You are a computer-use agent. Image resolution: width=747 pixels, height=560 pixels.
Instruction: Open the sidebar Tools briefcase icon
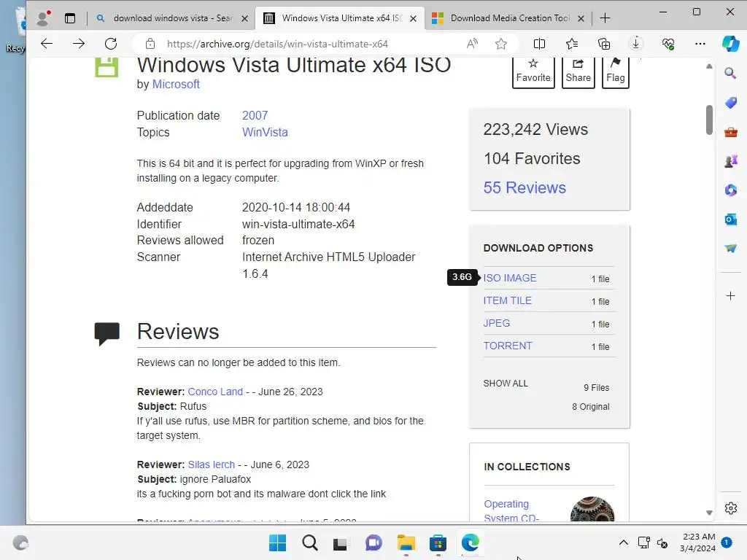pyautogui.click(x=730, y=132)
